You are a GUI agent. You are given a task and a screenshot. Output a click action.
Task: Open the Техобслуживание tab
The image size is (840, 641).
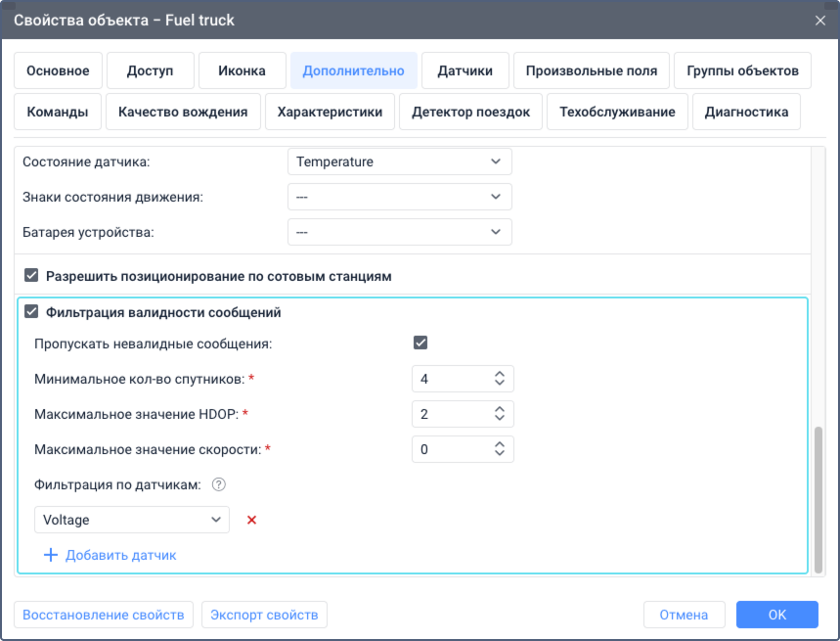point(617,112)
